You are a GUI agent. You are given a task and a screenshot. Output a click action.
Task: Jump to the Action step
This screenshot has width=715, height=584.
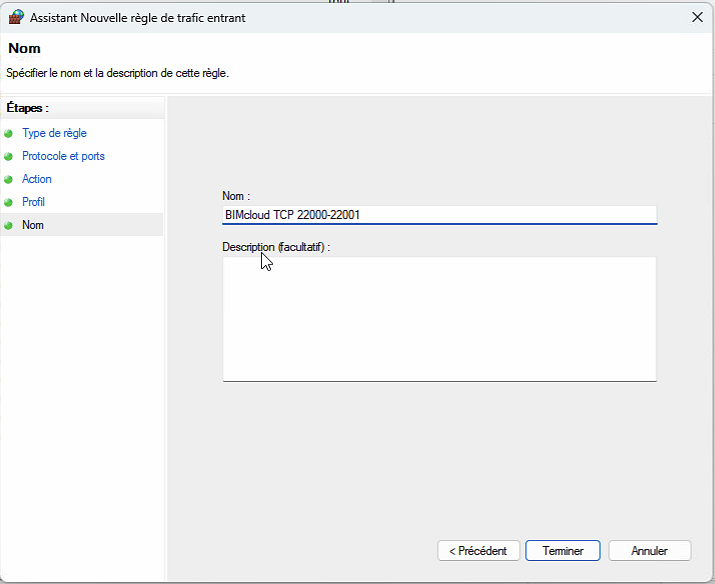tap(36, 179)
